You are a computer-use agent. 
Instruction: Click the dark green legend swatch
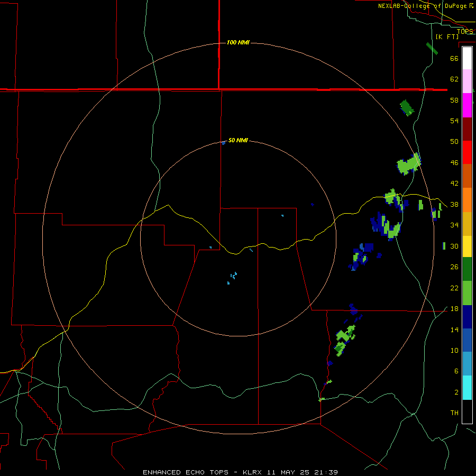(467, 269)
